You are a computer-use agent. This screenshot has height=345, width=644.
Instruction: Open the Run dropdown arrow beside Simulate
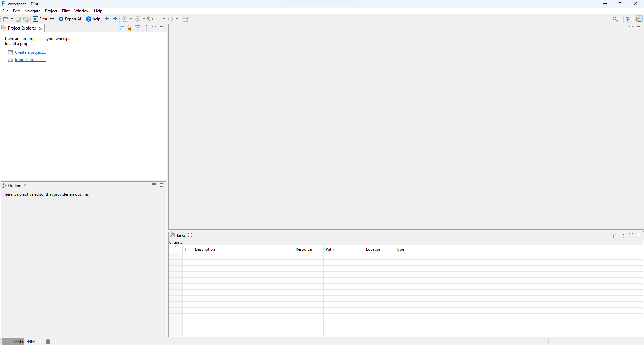(x=131, y=19)
